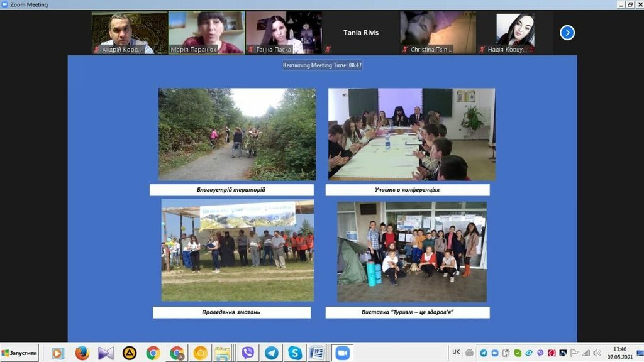This screenshot has width=644, height=362.
Task: Open the clock showing 13:46
Action: click(619, 353)
